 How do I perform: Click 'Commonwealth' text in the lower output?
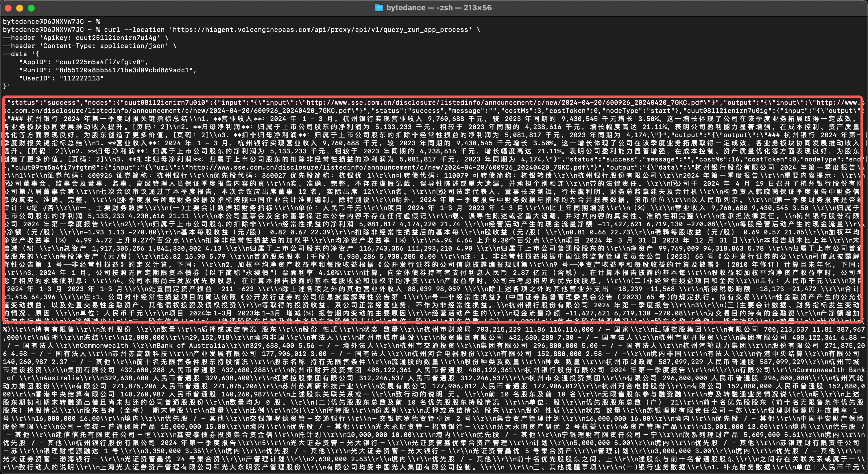pos(104,346)
